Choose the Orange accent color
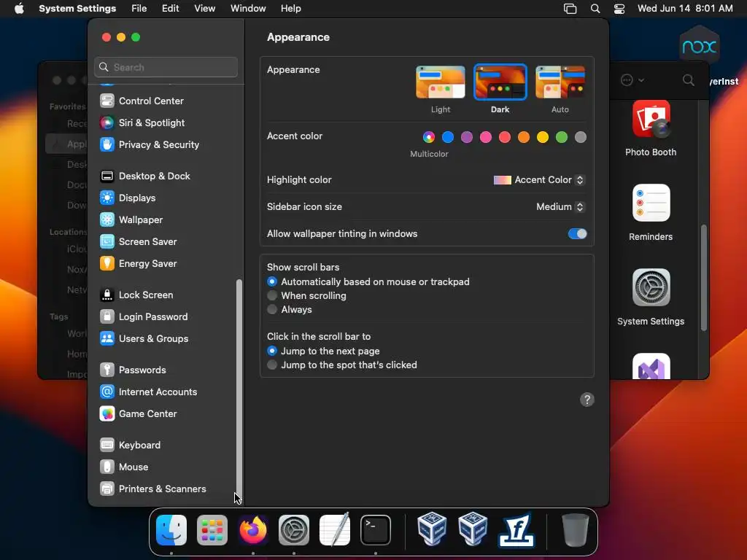Image resolution: width=747 pixels, height=560 pixels. [524, 137]
